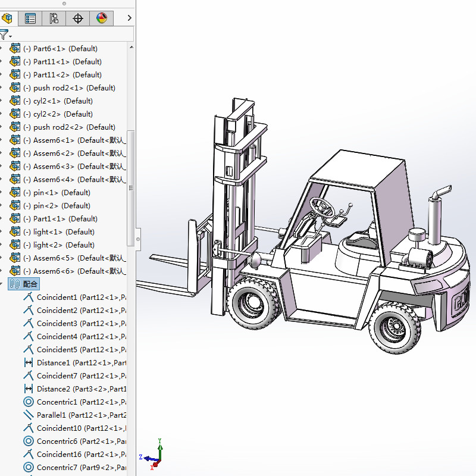Viewport: 476px width, 476px height.
Task: Click the Concentric6 mate icon
Action: point(28,441)
